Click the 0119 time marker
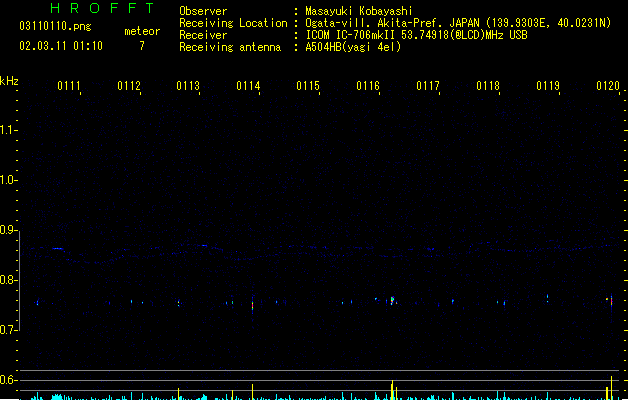 548,86
